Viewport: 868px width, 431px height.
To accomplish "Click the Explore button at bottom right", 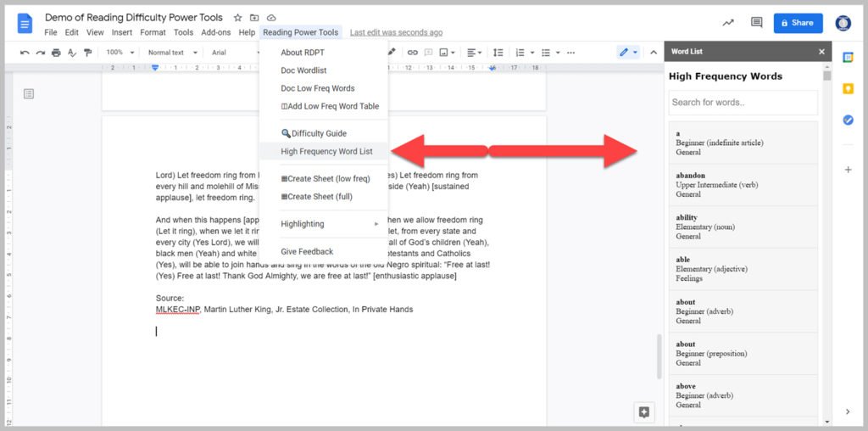I will 644,411.
